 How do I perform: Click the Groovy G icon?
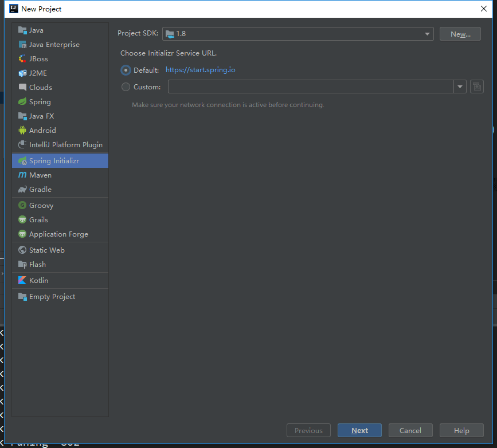22,205
